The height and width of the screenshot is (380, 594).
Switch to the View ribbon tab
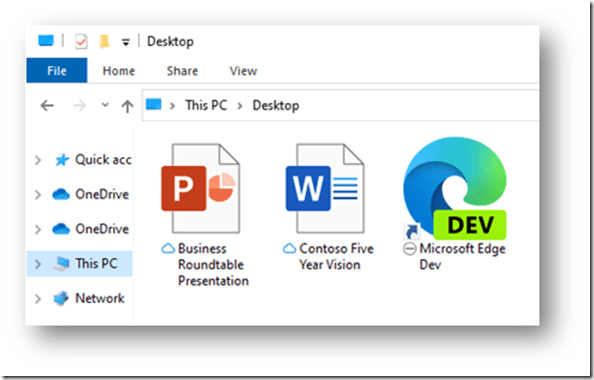(243, 70)
